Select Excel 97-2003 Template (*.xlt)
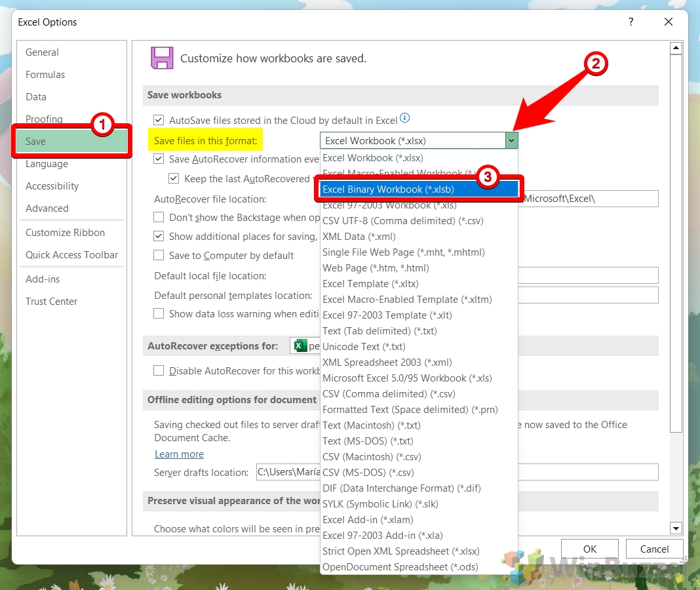Image resolution: width=700 pixels, height=590 pixels. coord(419,315)
